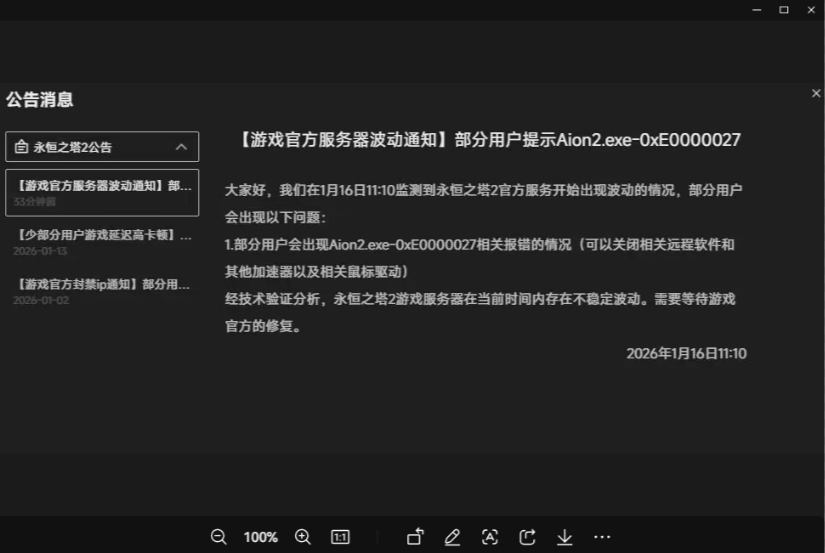
Task: Show image at actual size (1:1)
Action: (x=340, y=537)
